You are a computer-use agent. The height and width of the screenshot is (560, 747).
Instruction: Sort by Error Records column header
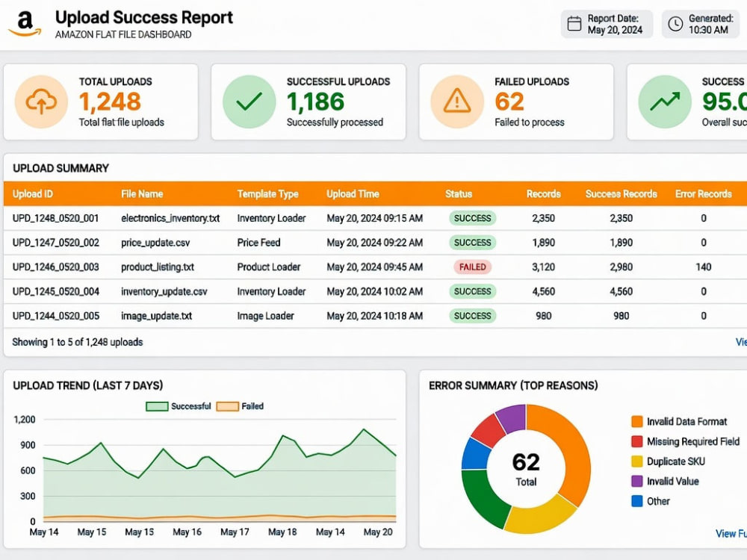703,194
